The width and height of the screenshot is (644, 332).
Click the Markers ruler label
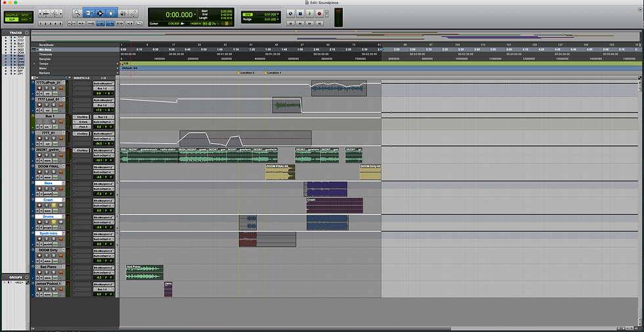[x=45, y=73]
